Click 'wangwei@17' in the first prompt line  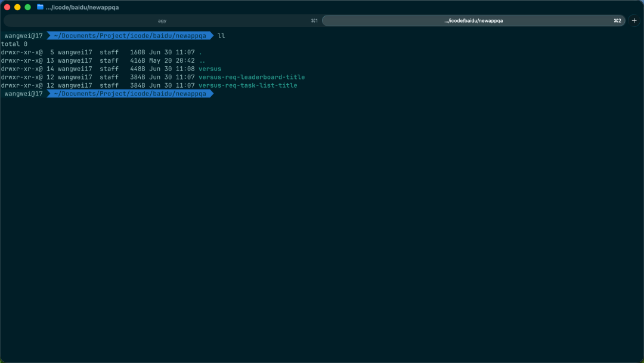23,36
